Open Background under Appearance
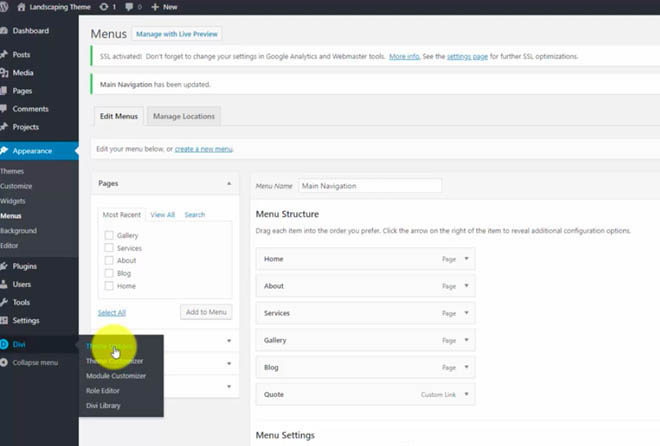 (x=19, y=231)
